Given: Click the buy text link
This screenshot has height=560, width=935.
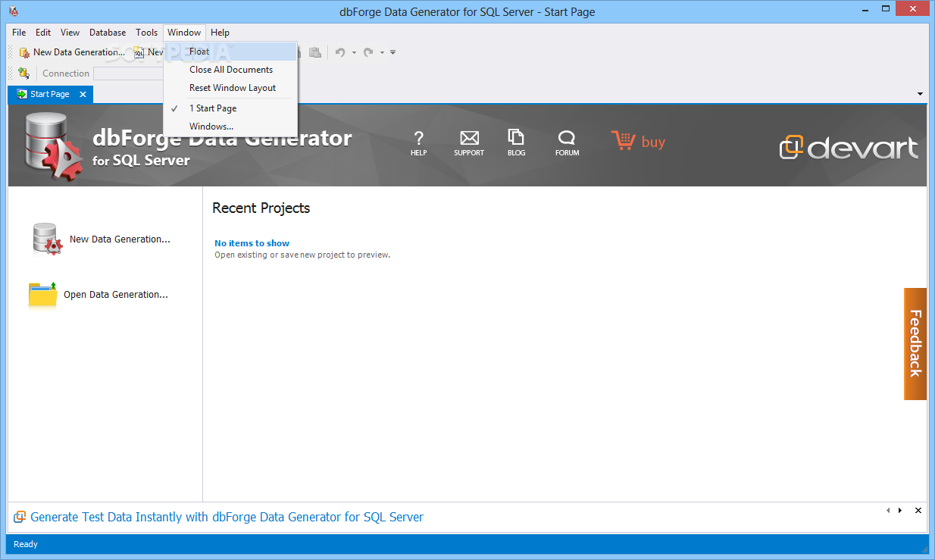Looking at the screenshot, I should tap(653, 142).
